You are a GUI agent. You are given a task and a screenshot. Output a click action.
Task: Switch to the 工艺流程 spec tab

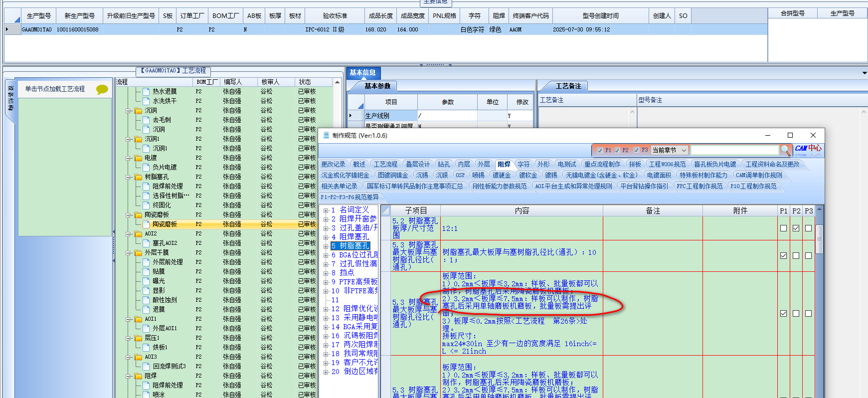coord(385,164)
